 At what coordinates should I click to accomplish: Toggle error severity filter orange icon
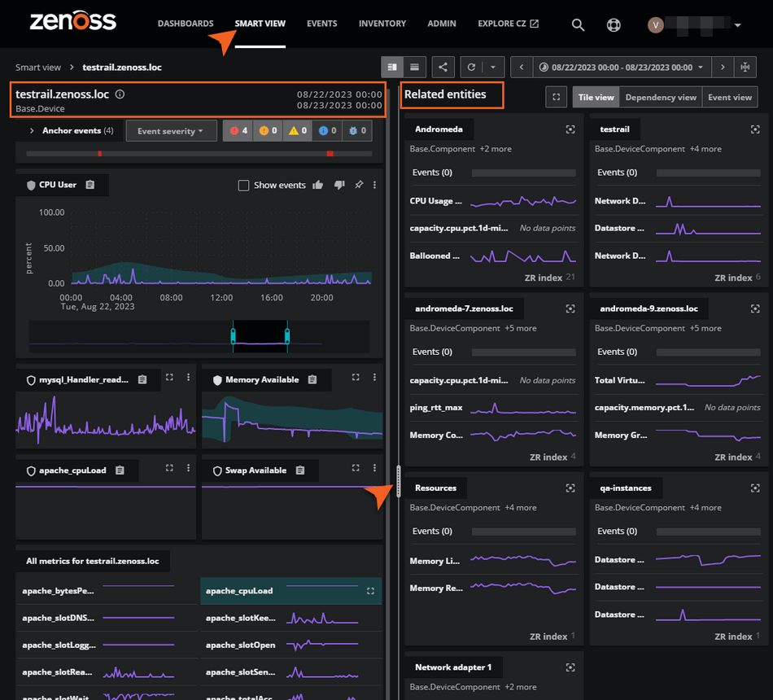click(x=268, y=131)
